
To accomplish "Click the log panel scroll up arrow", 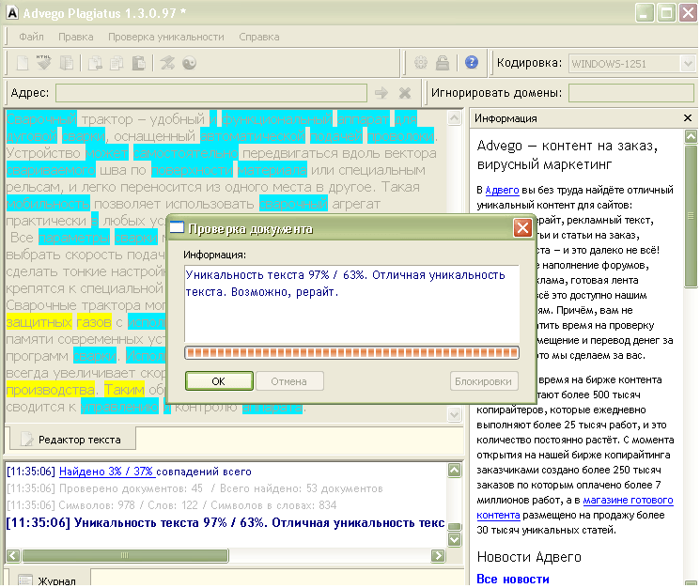I will 455,471.
